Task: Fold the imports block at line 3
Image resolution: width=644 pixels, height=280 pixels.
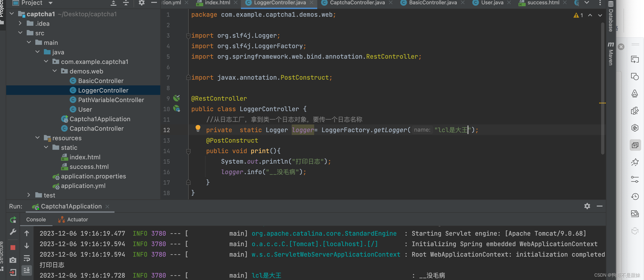Action: click(x=188, y=36)
